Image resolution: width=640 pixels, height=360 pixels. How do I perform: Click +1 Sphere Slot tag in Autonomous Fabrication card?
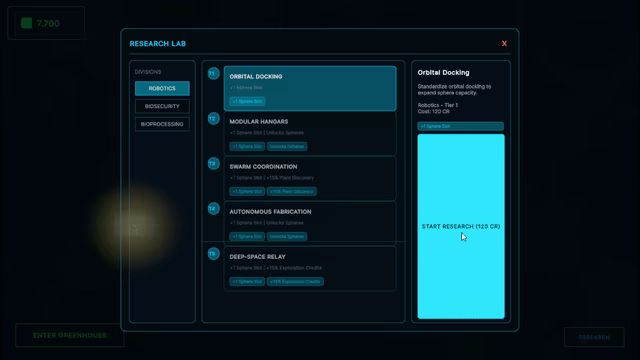click(x=247, y=236)
